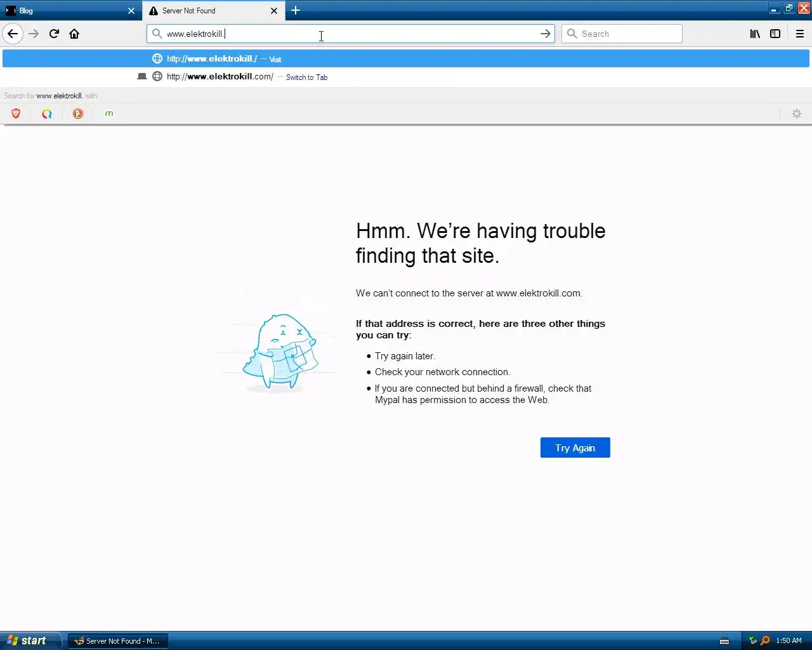Select the Server Not Found tab
812x650 pixels.
pos(214,11)
